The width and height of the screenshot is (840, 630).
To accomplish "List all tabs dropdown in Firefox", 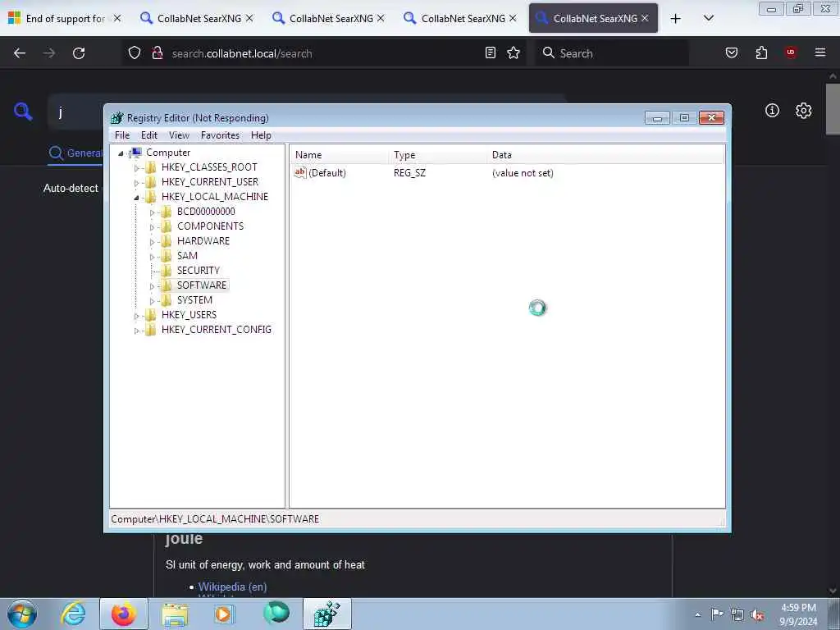I will point(708,18).
